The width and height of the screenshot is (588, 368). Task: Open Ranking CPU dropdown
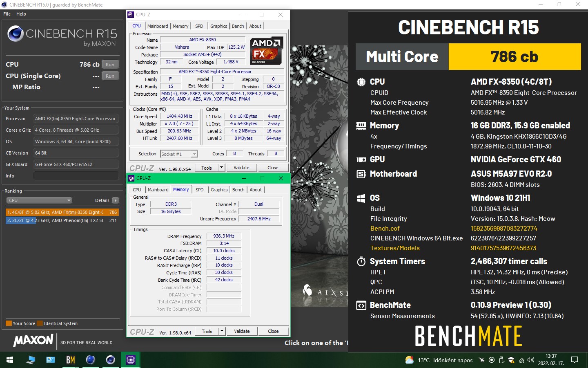pyautogui.click(x=39, y=200)
